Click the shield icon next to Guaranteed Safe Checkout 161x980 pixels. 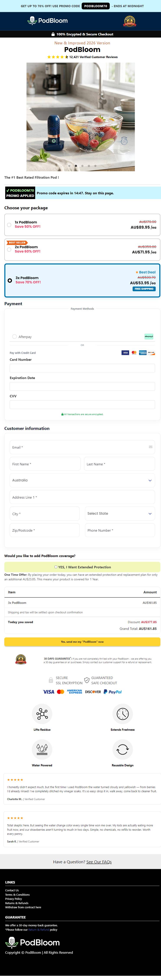coord(87,680)
